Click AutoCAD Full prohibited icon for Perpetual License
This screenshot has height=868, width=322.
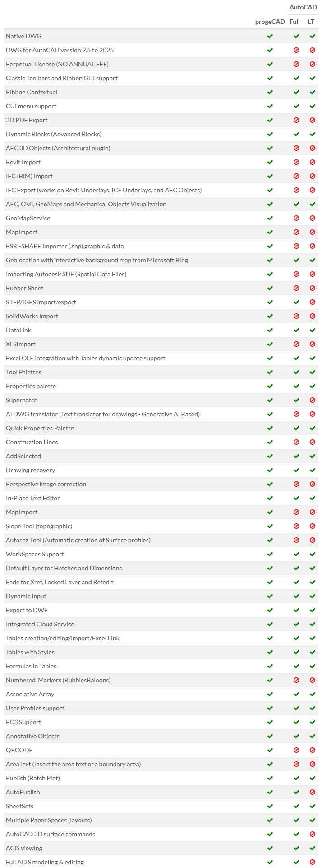point(296,64)
